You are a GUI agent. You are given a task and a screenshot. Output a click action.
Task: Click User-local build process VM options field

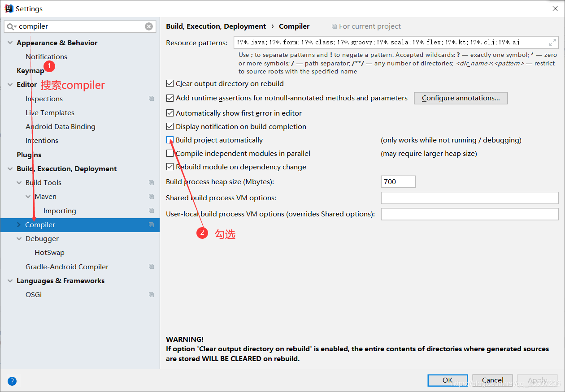click(x=469, y=214)
